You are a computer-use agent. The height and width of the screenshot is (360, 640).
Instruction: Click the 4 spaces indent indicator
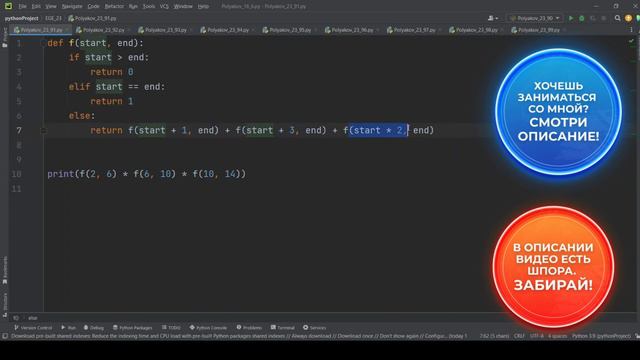557,336
